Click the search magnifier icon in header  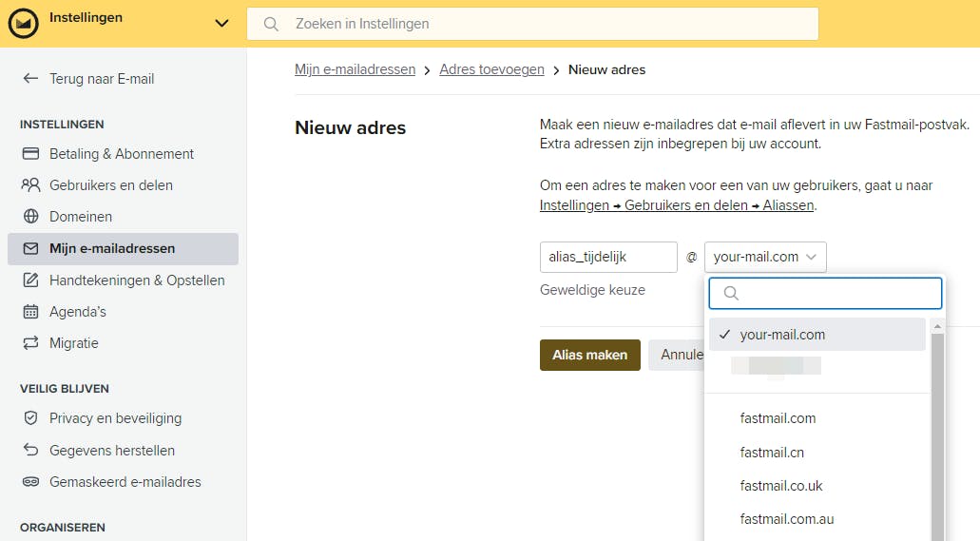coord(271,24)
